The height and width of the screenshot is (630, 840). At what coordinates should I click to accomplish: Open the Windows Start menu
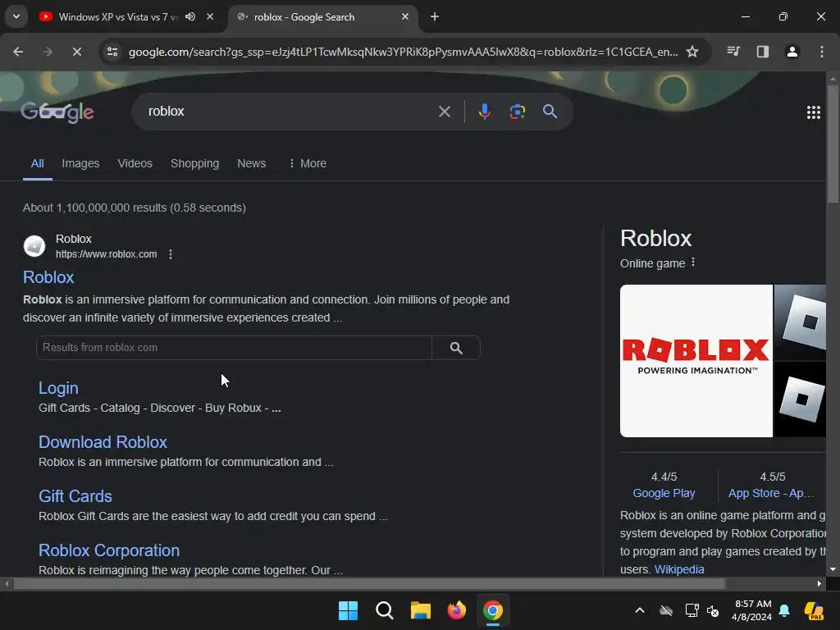[348, 610]
